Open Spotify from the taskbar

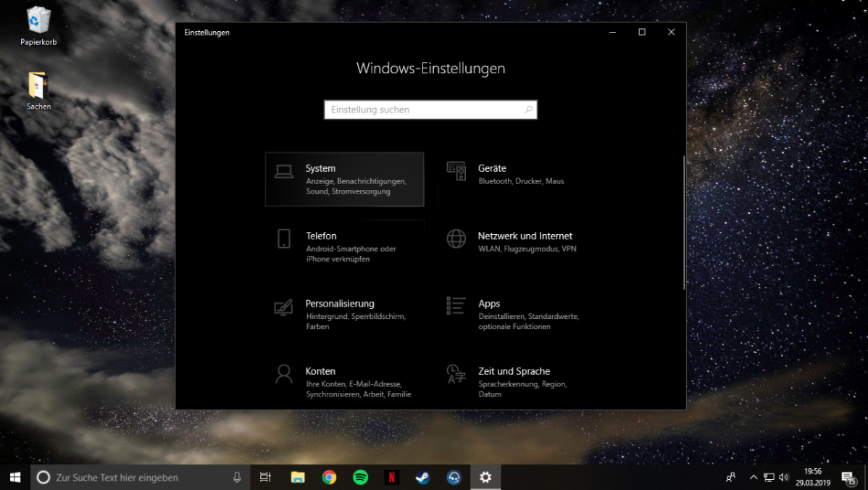point(360,477)
